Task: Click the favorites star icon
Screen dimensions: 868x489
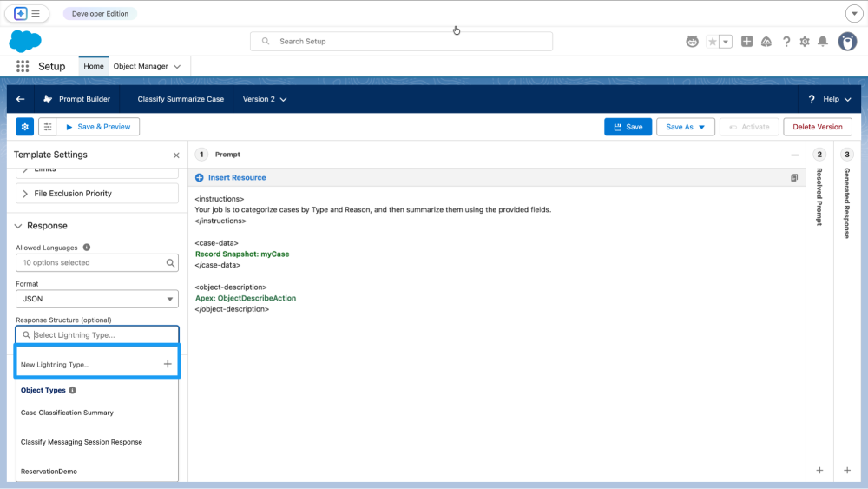Action: pos(713,42)
